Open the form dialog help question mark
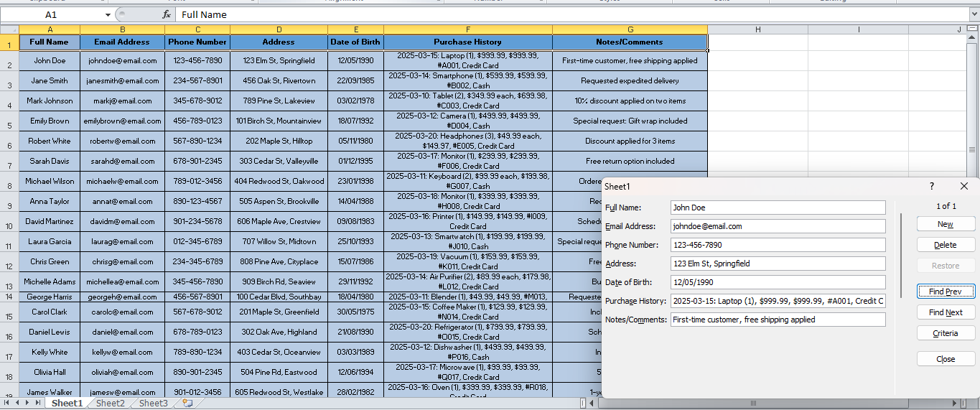Screen dimensions: 980x410 pyautogui.click(x=932, y=186)
